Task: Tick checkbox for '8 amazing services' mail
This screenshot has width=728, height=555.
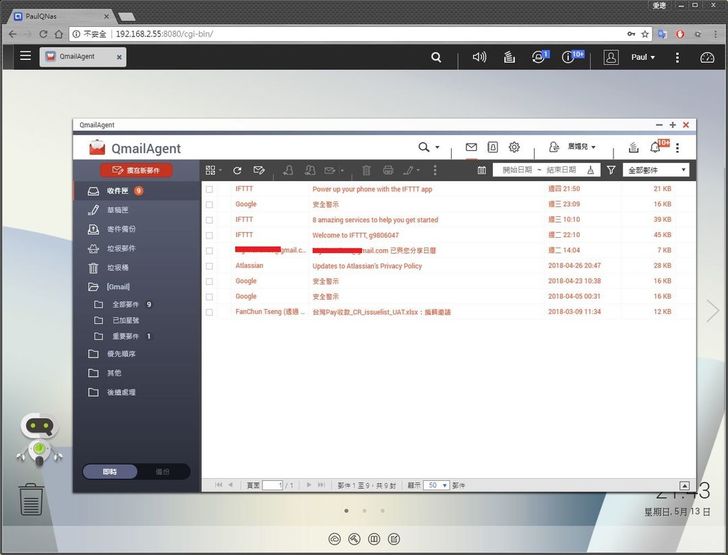Action: coord(209,220)
